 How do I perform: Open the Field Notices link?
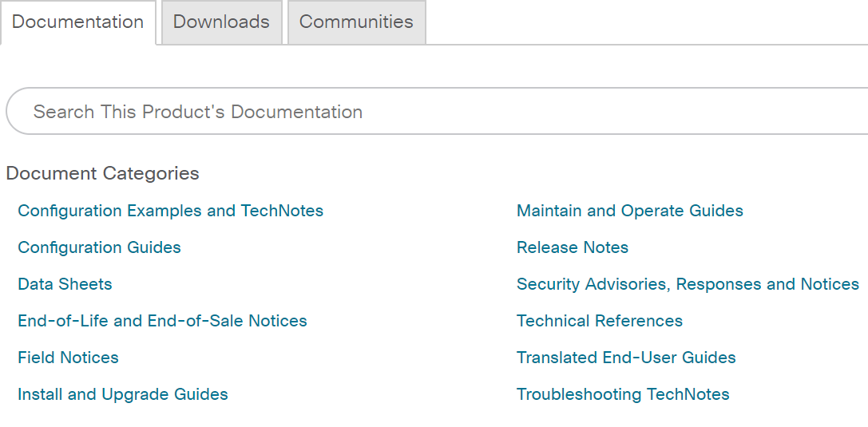click(68, 358)
